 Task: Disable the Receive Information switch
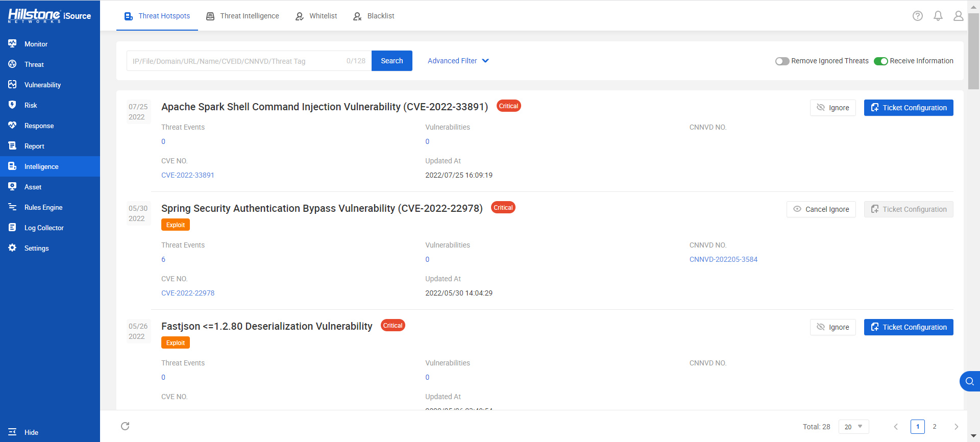[x=880, y=61]
